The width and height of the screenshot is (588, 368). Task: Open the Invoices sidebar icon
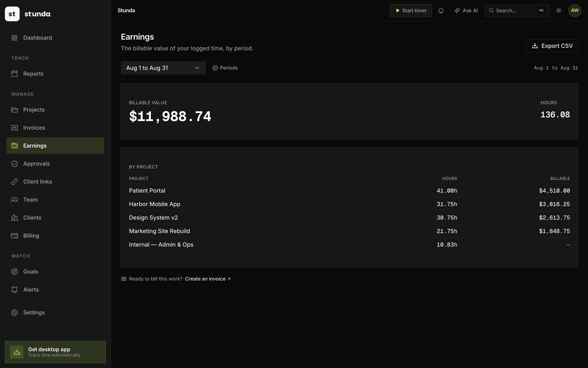pos(14,128)
